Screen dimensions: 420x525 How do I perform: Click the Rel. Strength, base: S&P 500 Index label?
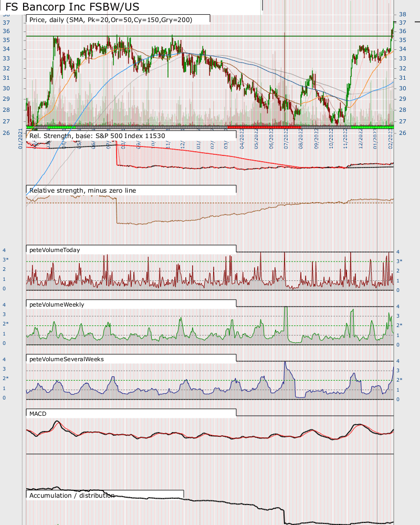pos(97,136)
